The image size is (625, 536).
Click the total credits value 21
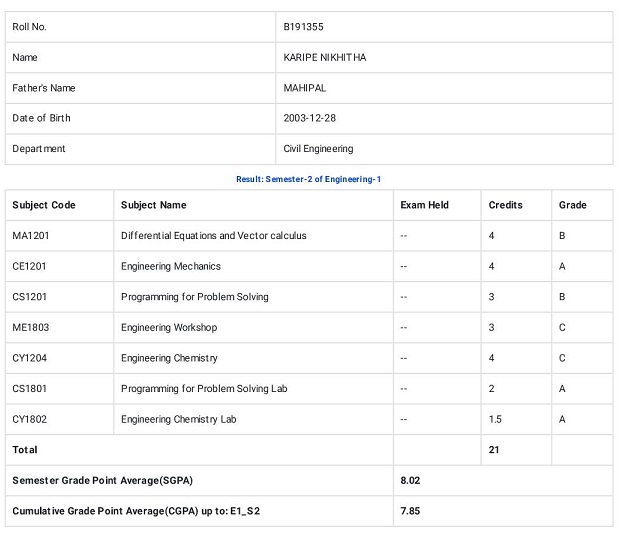click(494, 450)
